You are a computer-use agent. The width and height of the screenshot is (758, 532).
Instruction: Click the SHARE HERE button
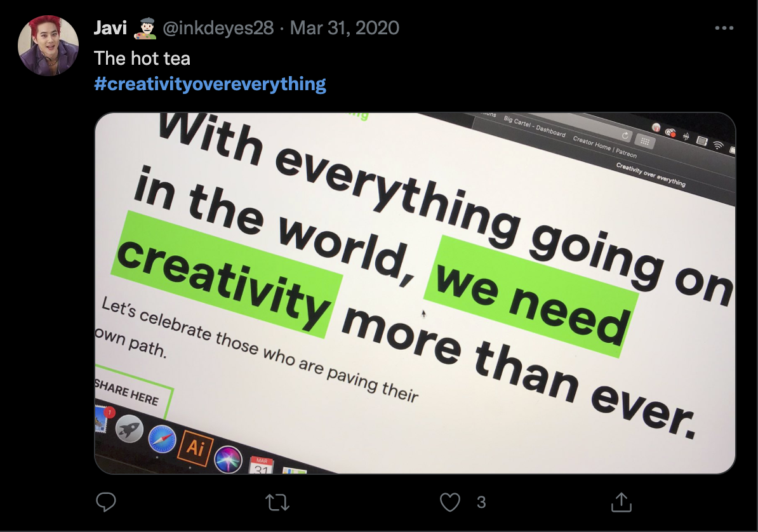click(130, 394)
